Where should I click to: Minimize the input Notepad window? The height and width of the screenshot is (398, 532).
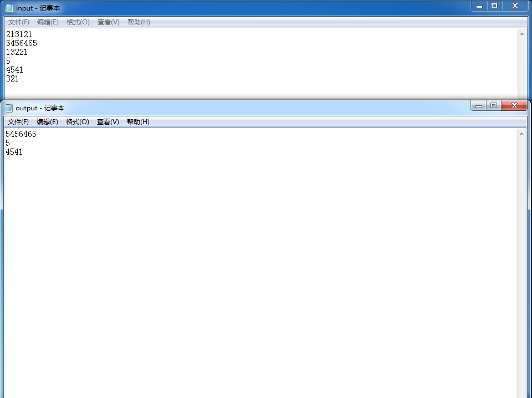coord(479,6)
